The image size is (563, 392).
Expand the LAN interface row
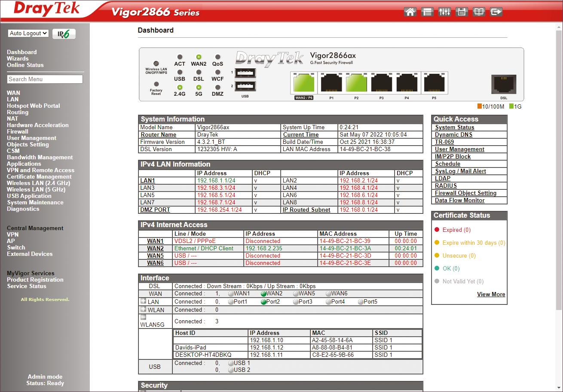pyautogui.click(x=143, y=301)
